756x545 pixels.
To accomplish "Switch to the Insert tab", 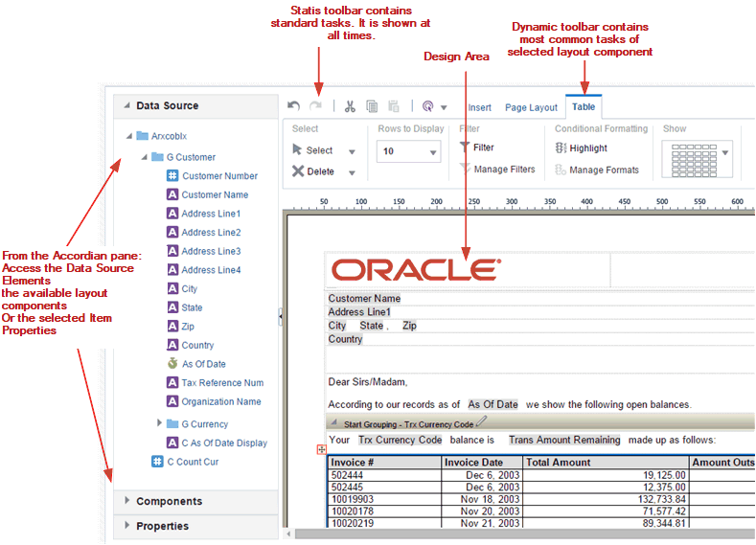I will (479, 108).
